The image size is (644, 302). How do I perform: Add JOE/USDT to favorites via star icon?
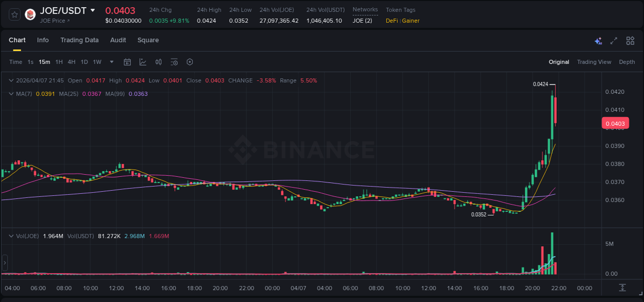click(13, 14)
